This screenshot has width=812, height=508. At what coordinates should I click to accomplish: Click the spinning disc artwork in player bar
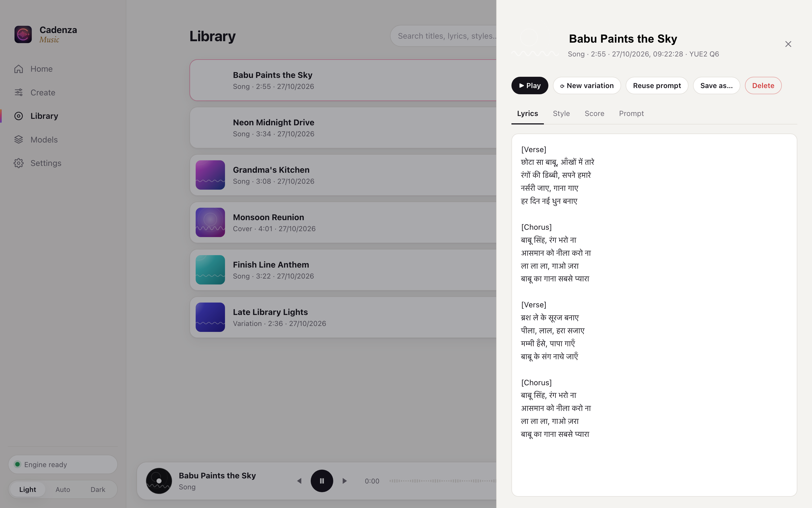[159, 481]
